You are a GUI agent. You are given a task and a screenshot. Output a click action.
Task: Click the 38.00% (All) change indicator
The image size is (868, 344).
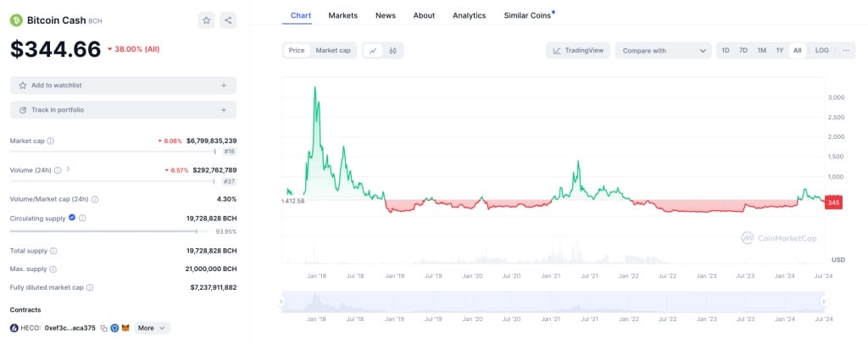pos(133,49)
